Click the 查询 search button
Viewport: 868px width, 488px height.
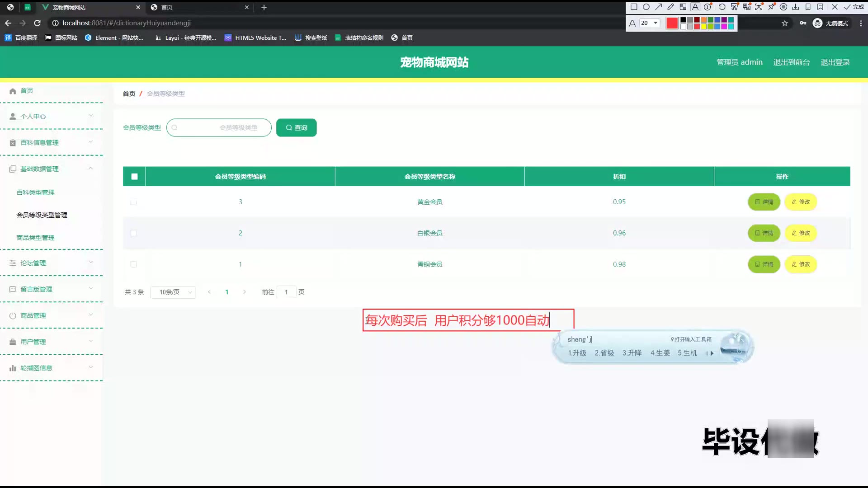[296, 127]
